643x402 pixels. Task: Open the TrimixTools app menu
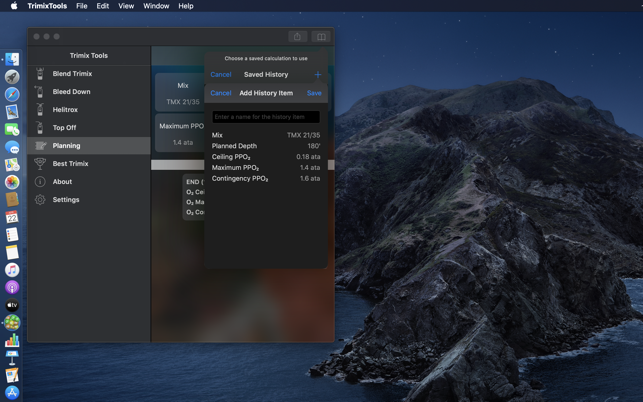(47, 6)
